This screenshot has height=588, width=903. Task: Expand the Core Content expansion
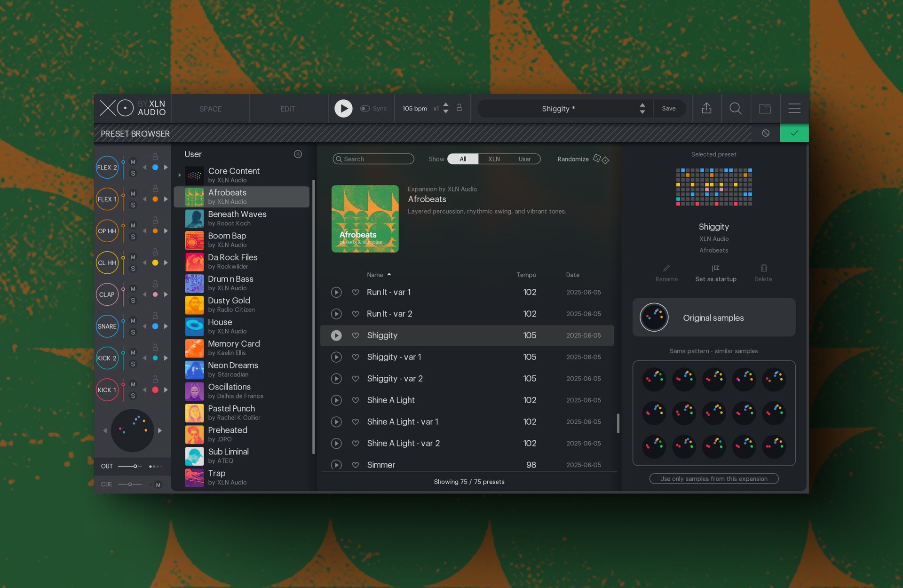pos(179,175)
